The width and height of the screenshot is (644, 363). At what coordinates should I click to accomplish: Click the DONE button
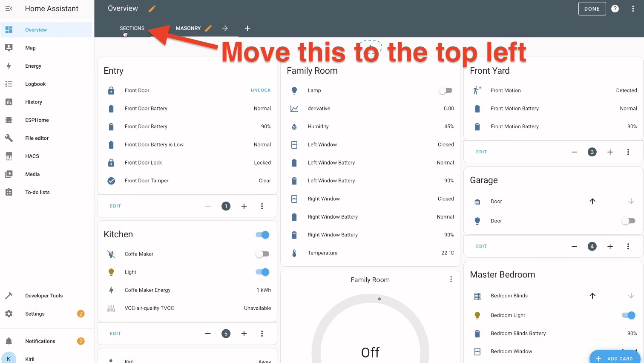pyautogui.click(x=592, y=9)
